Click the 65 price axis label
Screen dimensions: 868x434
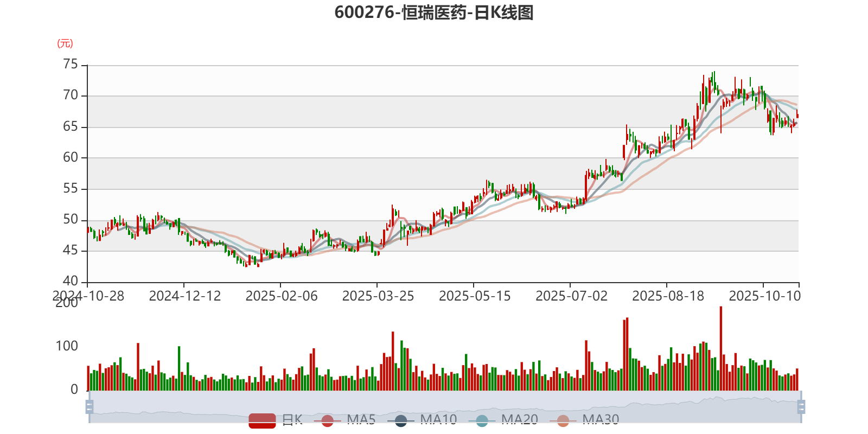coord(71,126)
